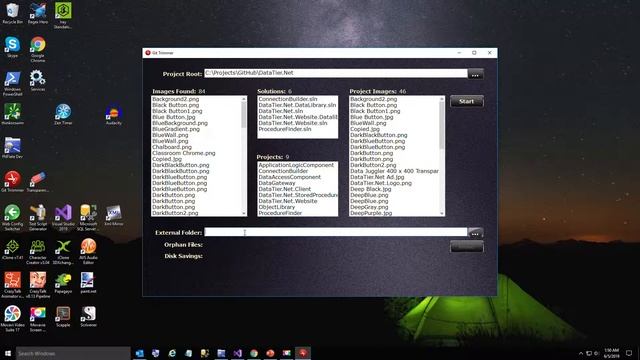This screenshot has height=360, width=640.
Task: Select ObjectLibrary in Projects list
Action: coord(277,207)
